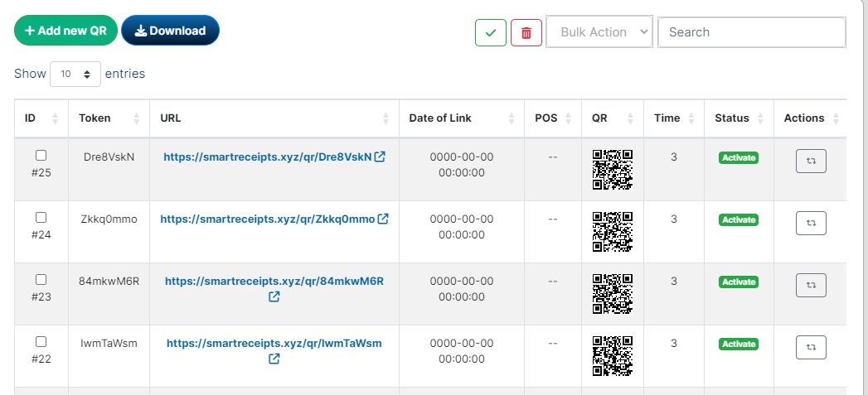
Task: Open the Bulk Action dropdown
Action: click(599, 32)
